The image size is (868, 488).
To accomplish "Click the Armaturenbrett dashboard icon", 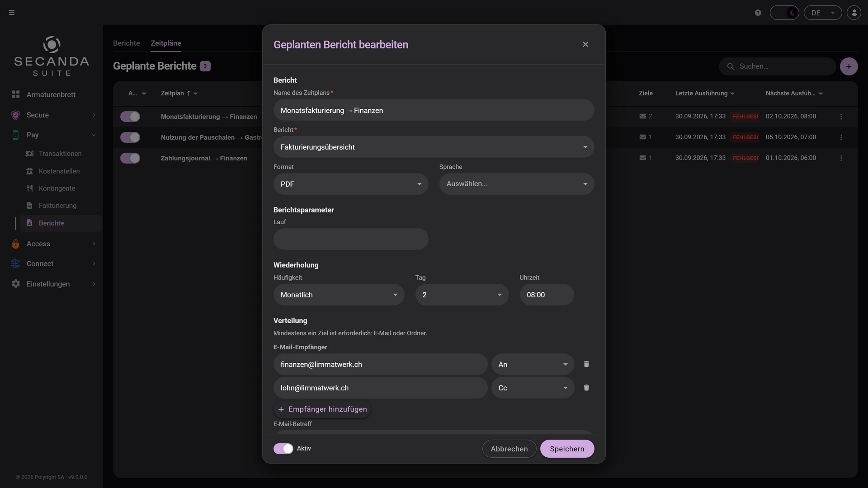I will (x=16, y=94).
